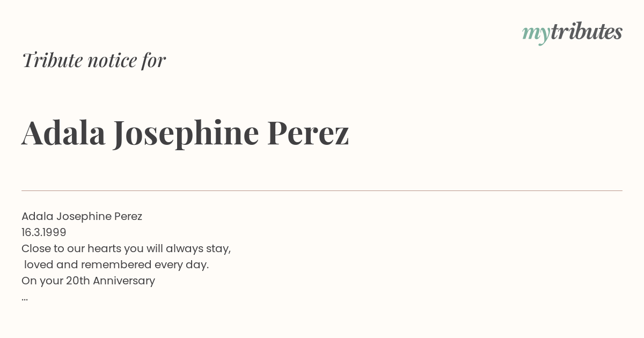
Task: Click the mytributes logo
Action: 572,33
